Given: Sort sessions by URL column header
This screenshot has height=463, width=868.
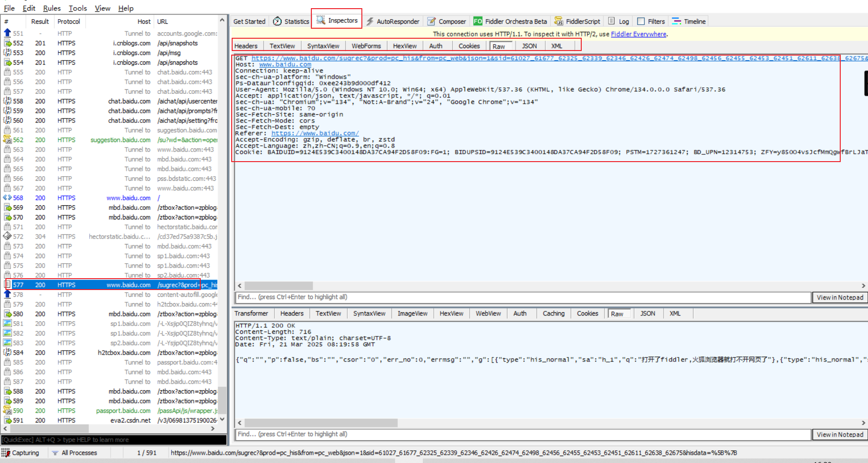Looking at the screenshot, I should 162,21.
